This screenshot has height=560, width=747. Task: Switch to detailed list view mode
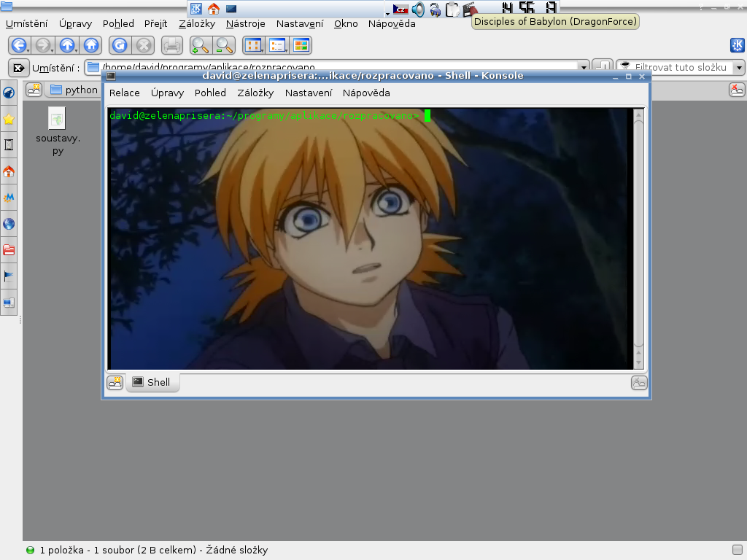click(x=277, y=45)
